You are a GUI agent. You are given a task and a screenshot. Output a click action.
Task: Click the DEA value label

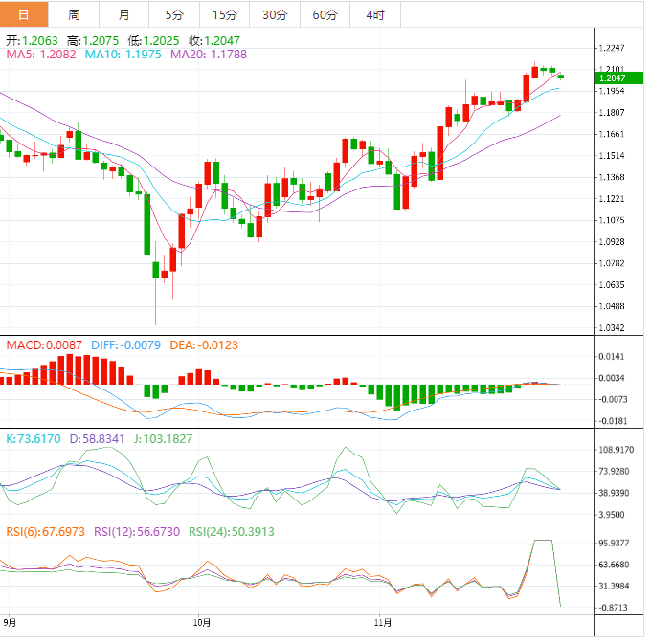204,344
